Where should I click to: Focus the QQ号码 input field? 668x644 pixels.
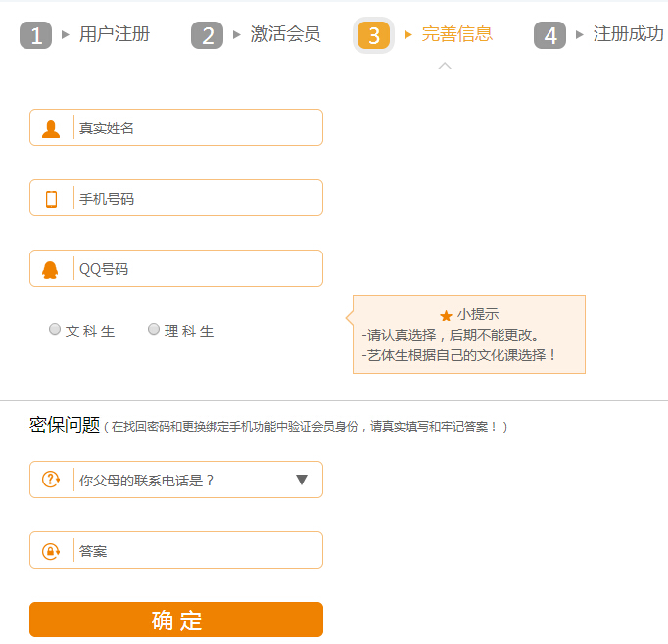click(176, 268)
